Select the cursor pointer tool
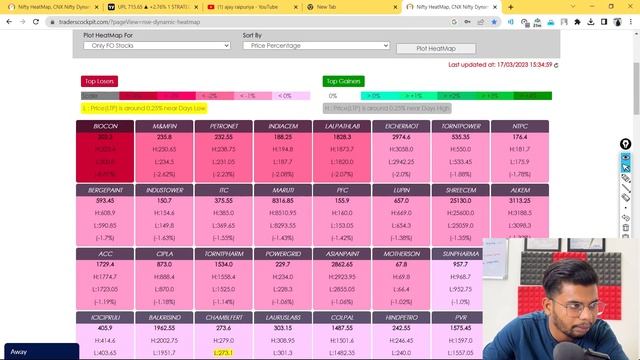Viewport: 640px width, 360px height. point(625,168)
